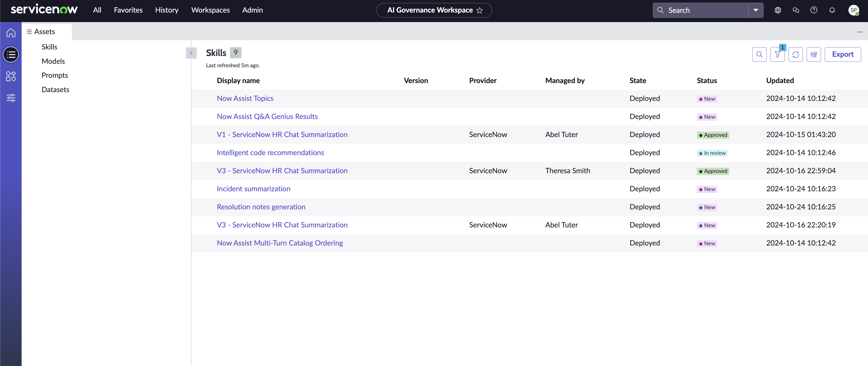Viewport: 868px width, 366px height.
Task: Focus the global Search field
Action: point(701,10)
